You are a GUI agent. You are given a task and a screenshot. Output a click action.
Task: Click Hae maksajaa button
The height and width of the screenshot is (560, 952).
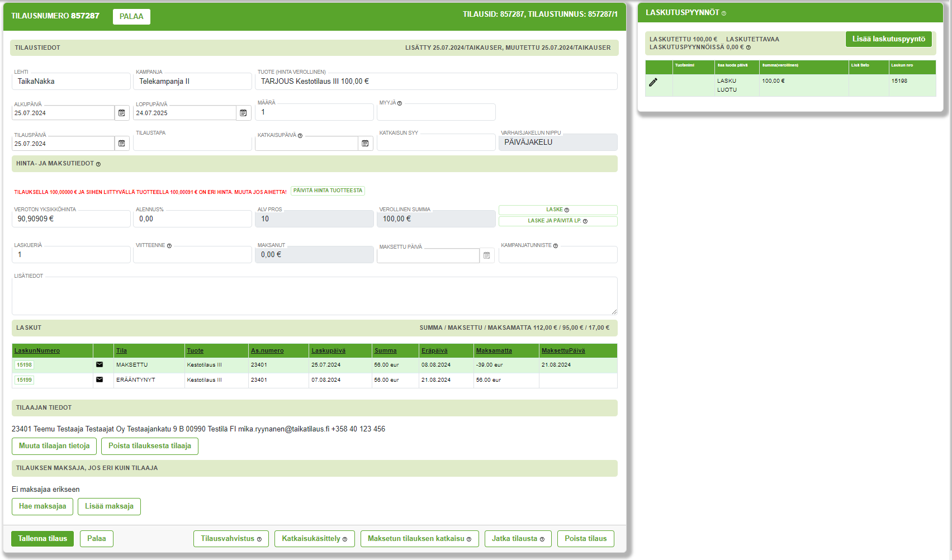point(42,506)
